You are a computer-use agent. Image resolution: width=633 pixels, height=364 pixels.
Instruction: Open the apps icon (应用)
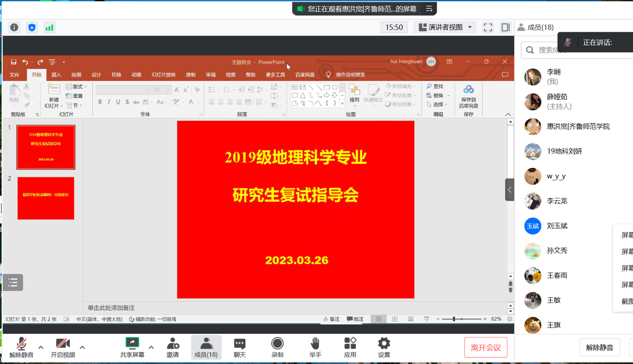click(x=350, y=347)
